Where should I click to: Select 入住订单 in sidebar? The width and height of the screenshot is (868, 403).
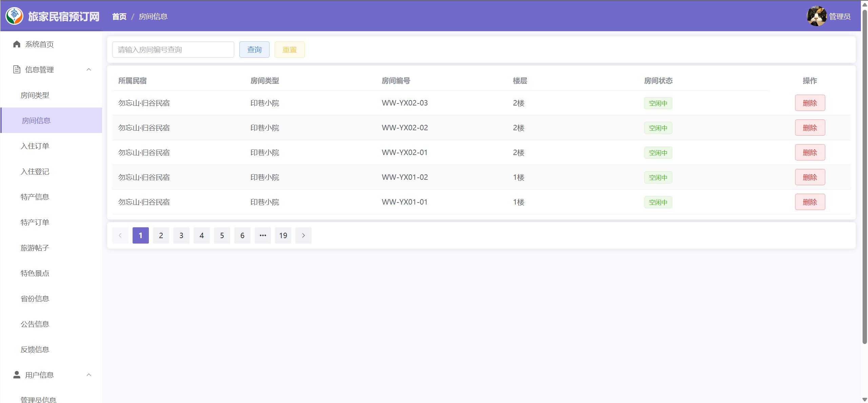(x=35, y=146)
